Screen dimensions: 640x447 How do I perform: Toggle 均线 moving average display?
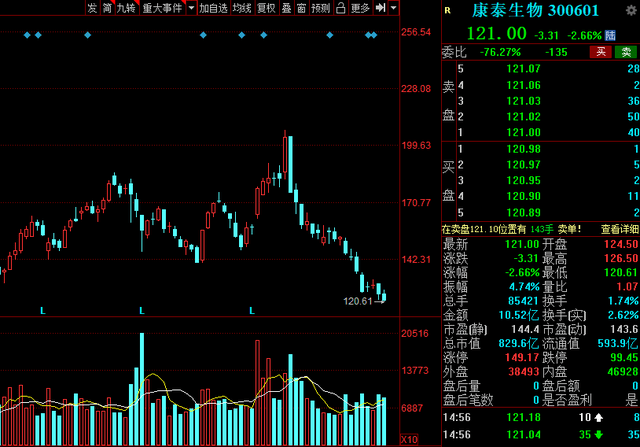(x=242, y=8)
